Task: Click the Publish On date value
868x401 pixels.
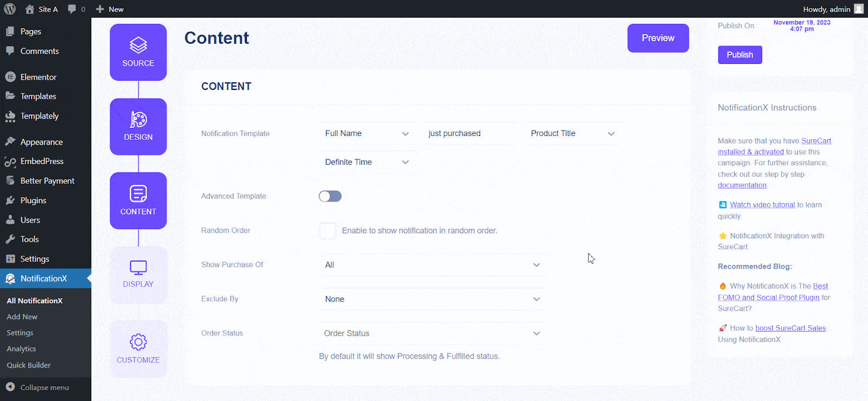Action: [x=802, y=25]
